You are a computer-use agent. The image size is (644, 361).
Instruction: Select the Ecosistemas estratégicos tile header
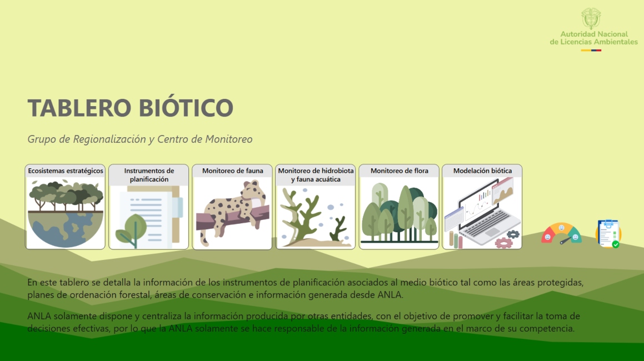click(64, 171)
